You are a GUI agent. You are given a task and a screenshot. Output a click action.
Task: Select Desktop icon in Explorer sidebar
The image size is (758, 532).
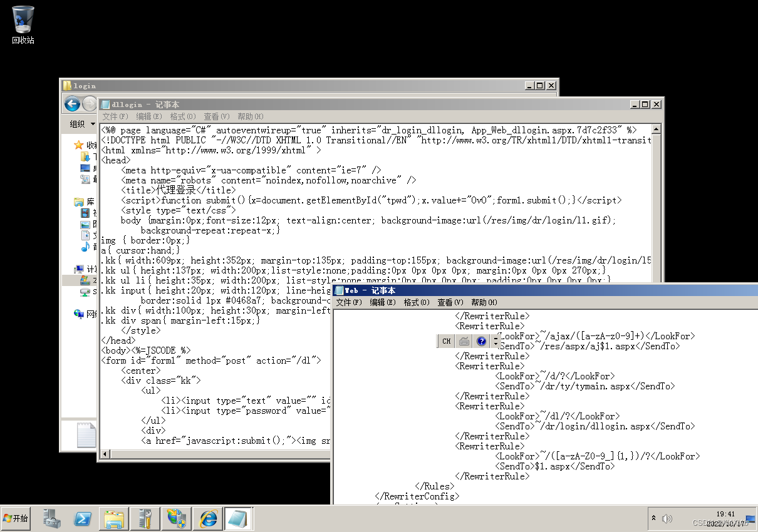[x=85, y=168]
